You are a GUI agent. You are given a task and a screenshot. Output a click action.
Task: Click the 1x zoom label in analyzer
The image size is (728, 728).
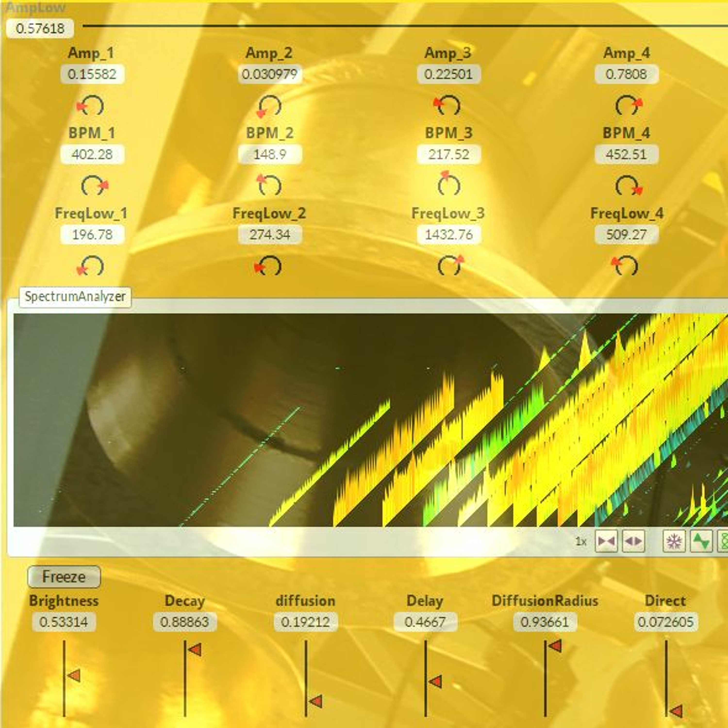[581, 541]
